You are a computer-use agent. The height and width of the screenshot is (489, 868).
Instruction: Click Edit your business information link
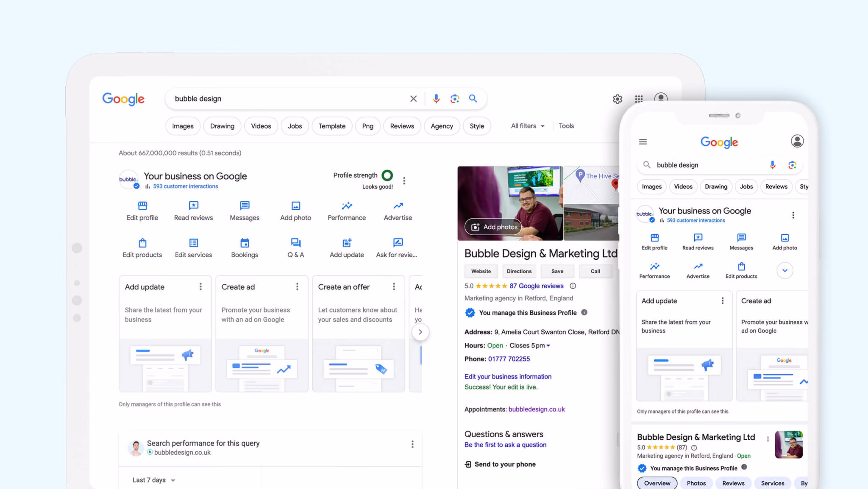point(508,377)
